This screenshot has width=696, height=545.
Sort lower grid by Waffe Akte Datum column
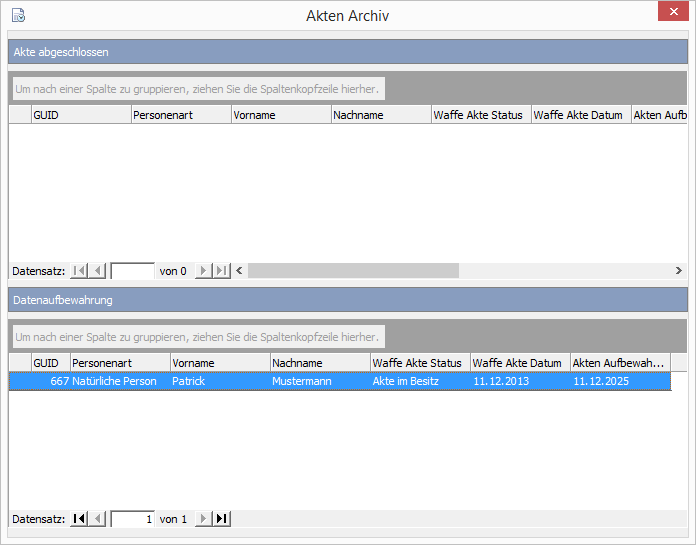(520, 363)
